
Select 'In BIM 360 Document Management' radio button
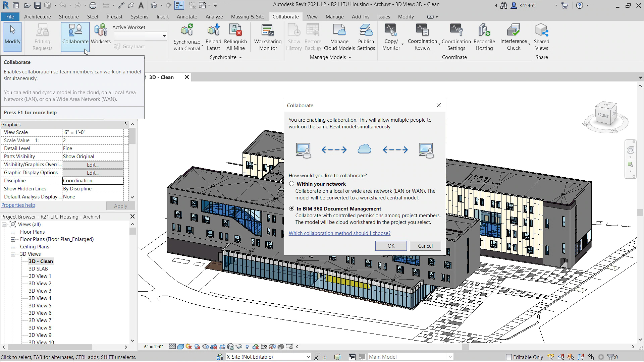click(291, 208)
